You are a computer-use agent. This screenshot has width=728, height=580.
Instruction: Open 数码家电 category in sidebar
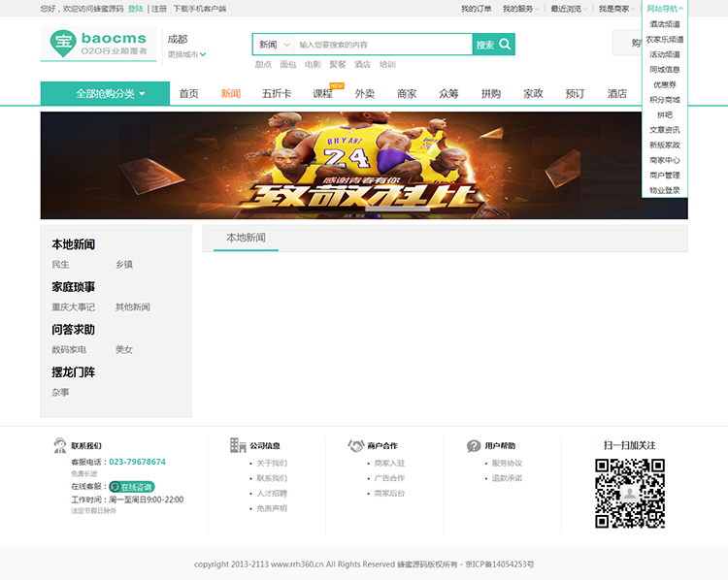click(x=69, y=350)
